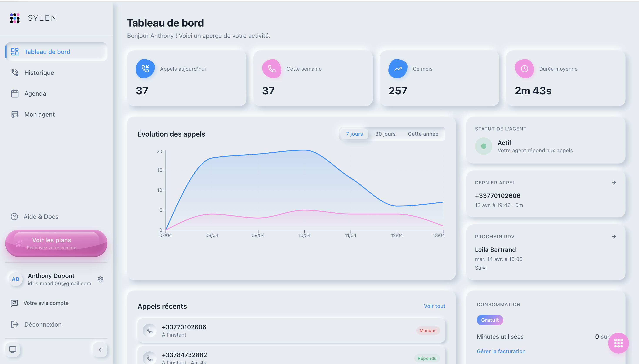639x364 pixels.
Task: Open Dernier appel details via arrow
Action: tap(614, 183)
